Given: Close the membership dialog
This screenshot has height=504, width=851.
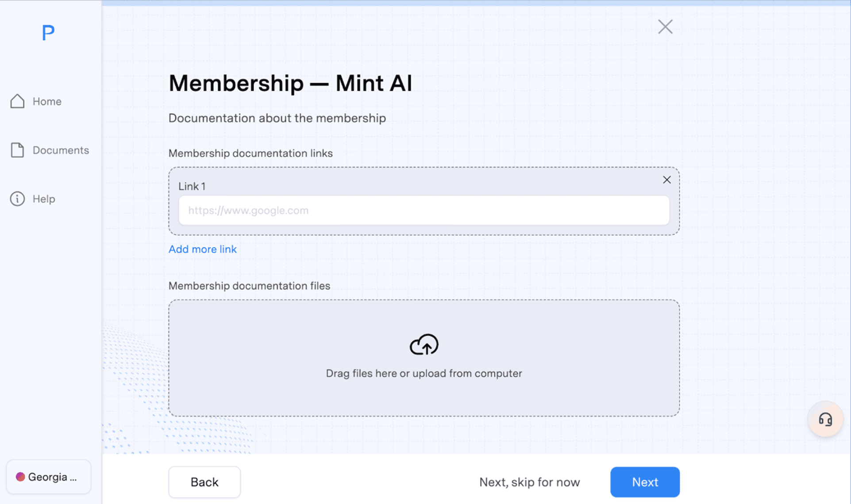Looking at the screenshot, I should (x=665, y=27).
